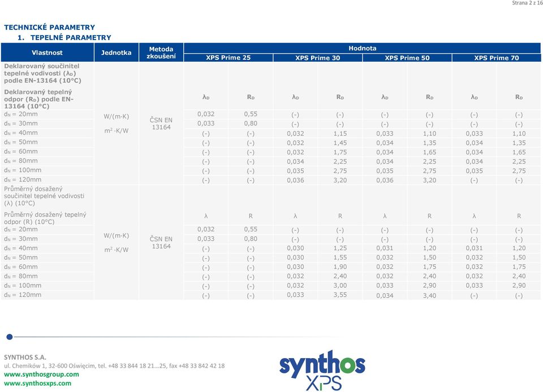Click the first 'ČSN EN 13164' method cell

click(161, 124)
